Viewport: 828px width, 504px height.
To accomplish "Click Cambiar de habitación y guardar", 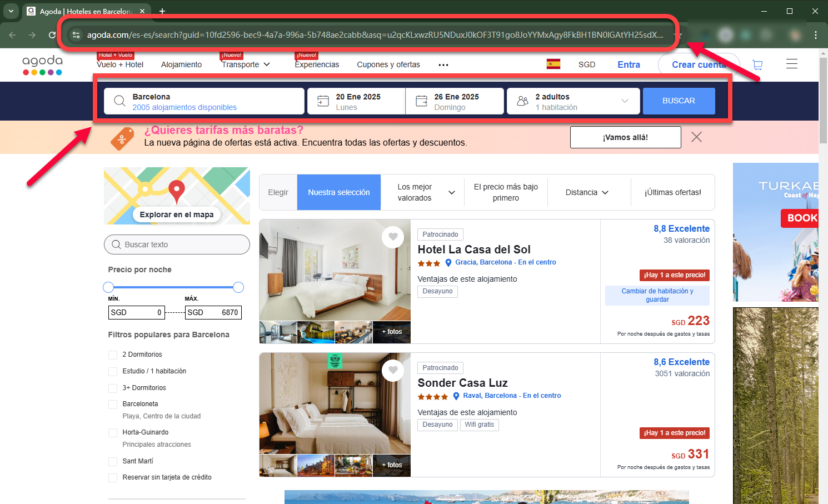I will pyautogui.click(x=657, y=295).
